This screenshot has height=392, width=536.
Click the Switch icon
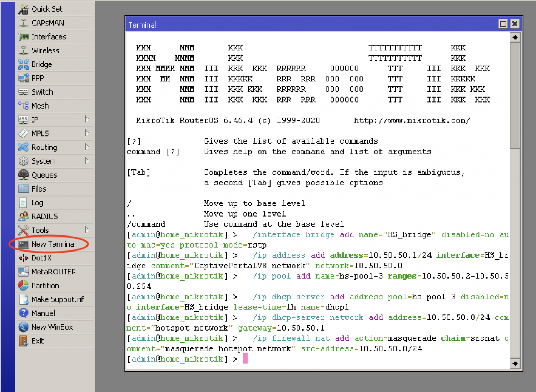click(x=23, y=92)
